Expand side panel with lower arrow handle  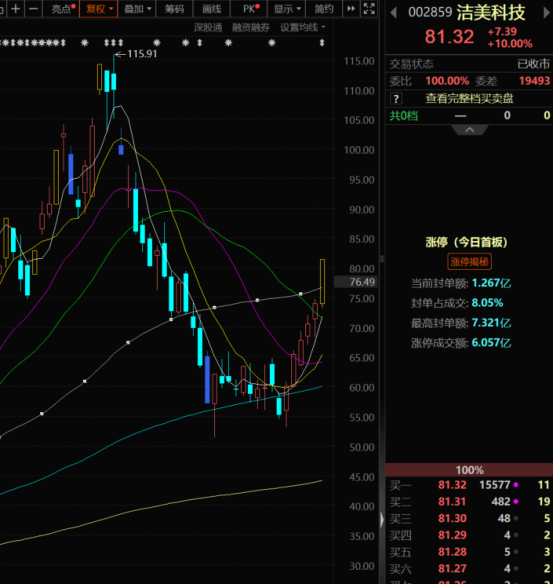382,520
